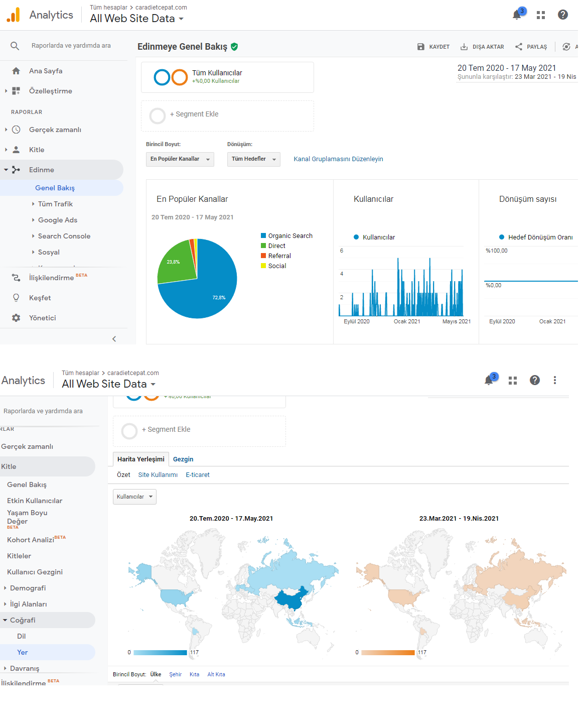Click the Google Analytics logo in top screenshot

(14, 15)
